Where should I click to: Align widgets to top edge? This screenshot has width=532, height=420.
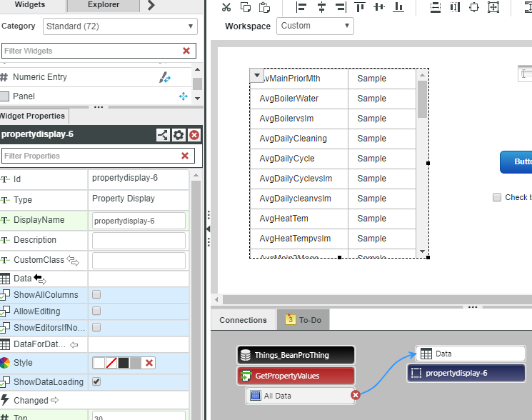point(360,6)
